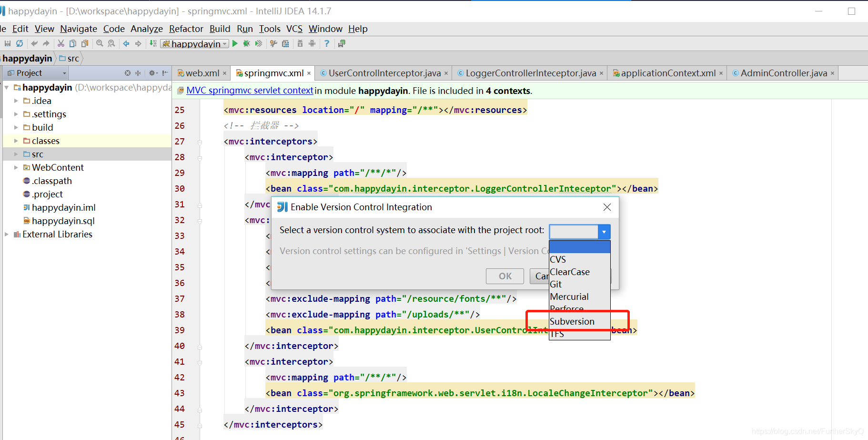Expand External Libraries node
Screen dimensions: 868x440
pos(7,235)
